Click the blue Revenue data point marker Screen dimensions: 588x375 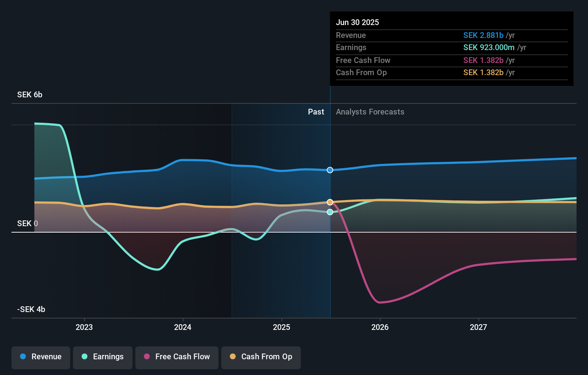(x=330, y=170)
